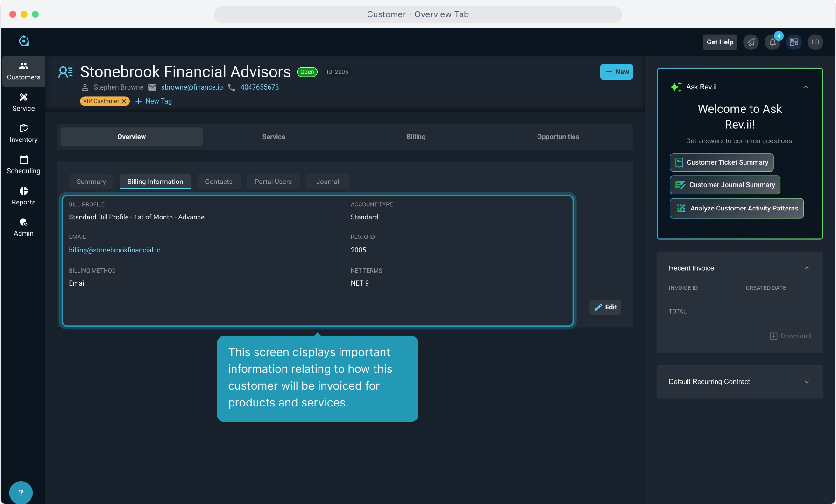Screen dimensions: 836x504
Task: Remove the VIP Customer tag
Action: tap(124, 101)
